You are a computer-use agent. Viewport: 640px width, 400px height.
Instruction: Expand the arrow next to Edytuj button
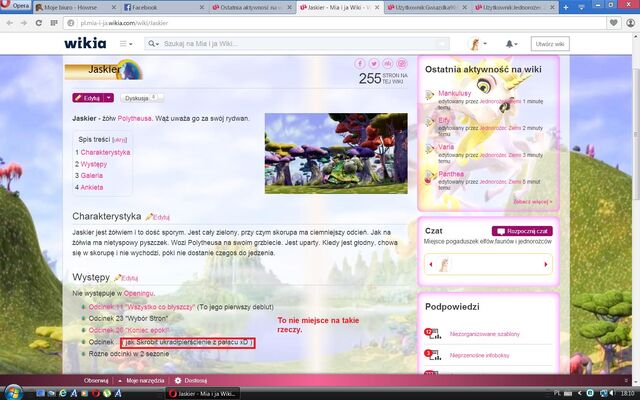(x=109, y=98)
